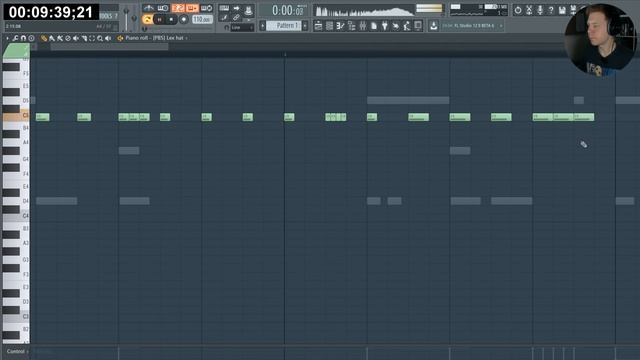Screen dimensions: 640x360
Task: Open the Playlist window
Action: tap(318, 26)
